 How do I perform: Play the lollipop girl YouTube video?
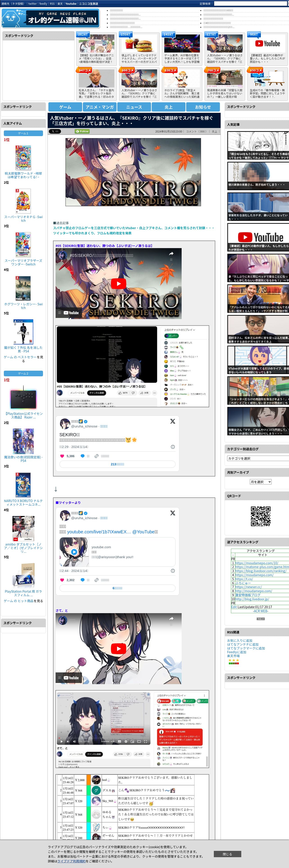(x=118, y=648)
